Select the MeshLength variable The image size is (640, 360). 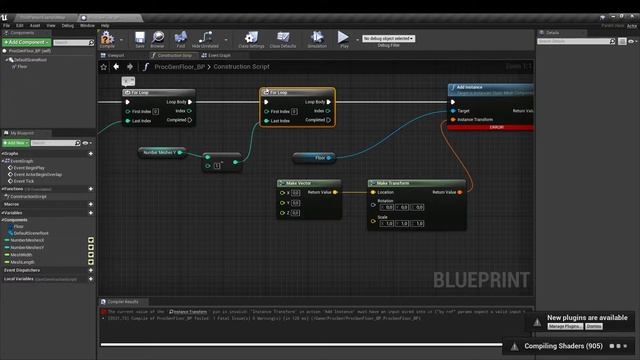22,262
